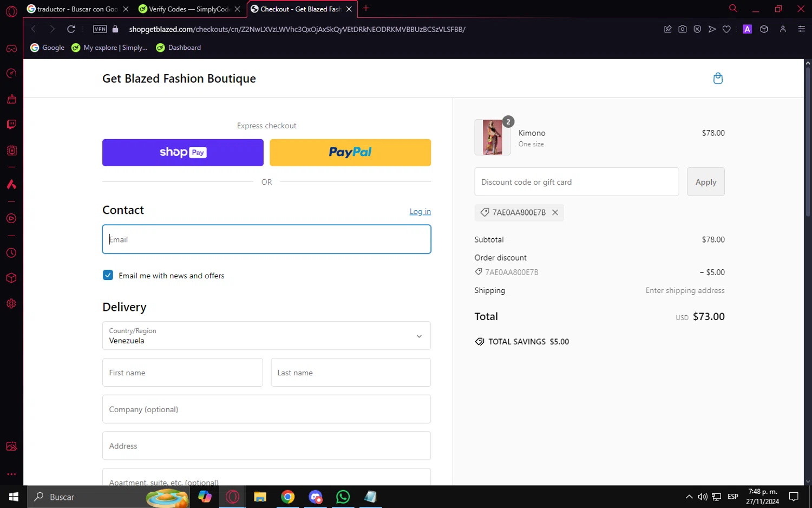The width and height of the screenshot is (812, 508).
Task: Click the $73.00 total amount
Action: pos(709,317)
